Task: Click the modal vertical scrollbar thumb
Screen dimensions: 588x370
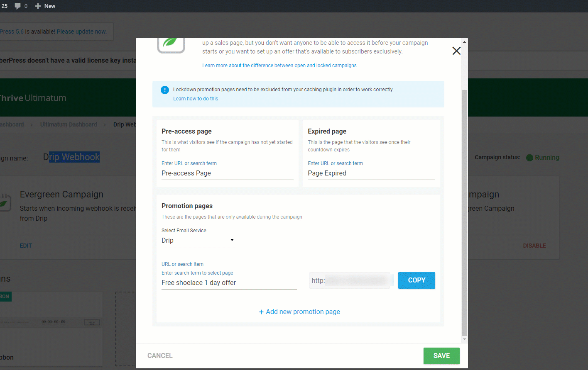Action: click(x=465, y=212)
